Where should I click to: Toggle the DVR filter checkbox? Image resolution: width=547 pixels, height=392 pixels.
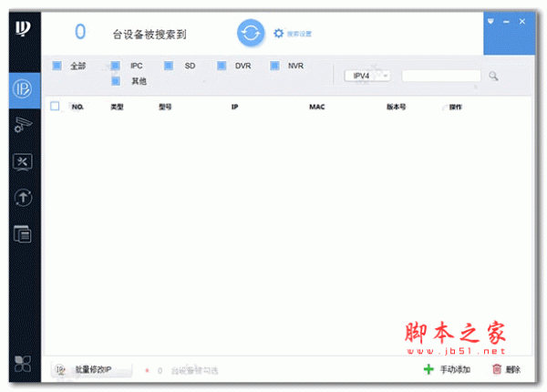pyautogui.click(x=222, y=66)
